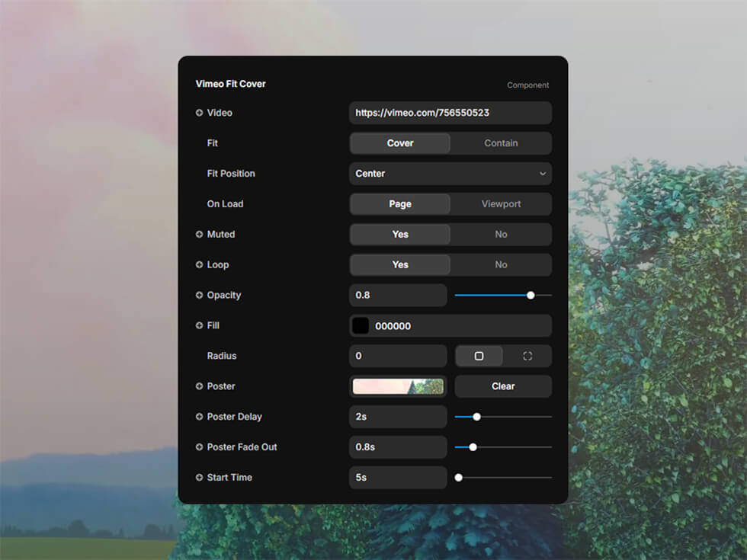The image size is (747, 560).
Task: Click the Start Time slider handle
Action: 458,478
